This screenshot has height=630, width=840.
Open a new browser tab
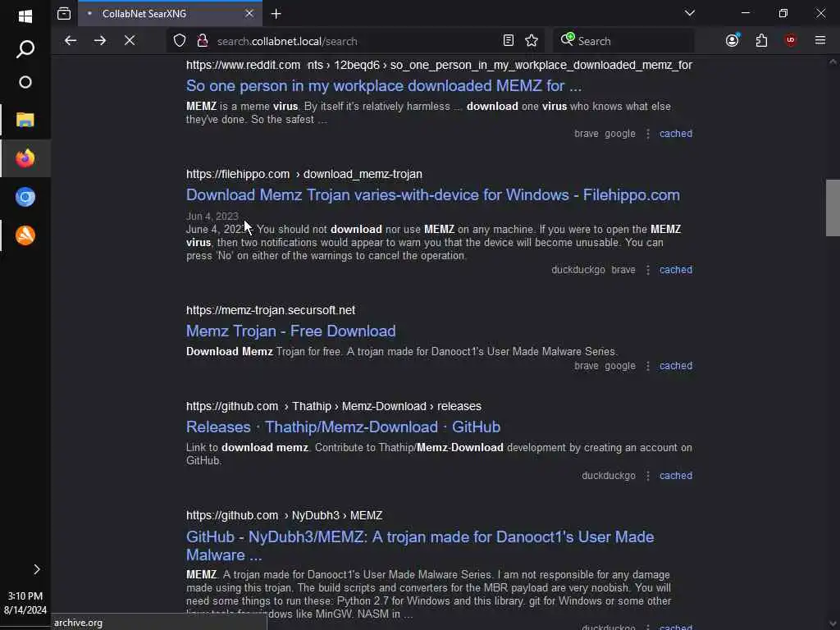point(276,14)
